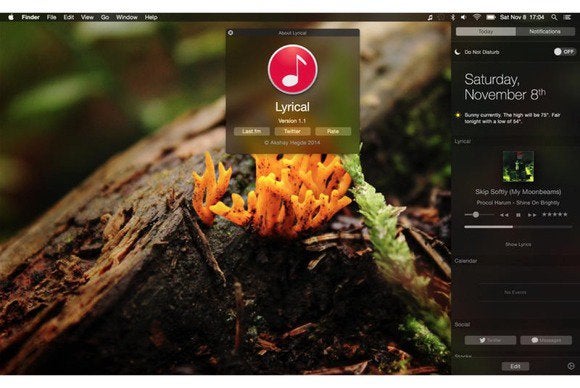Click Edit at bottom of Notification Center

tap(515, 366)
